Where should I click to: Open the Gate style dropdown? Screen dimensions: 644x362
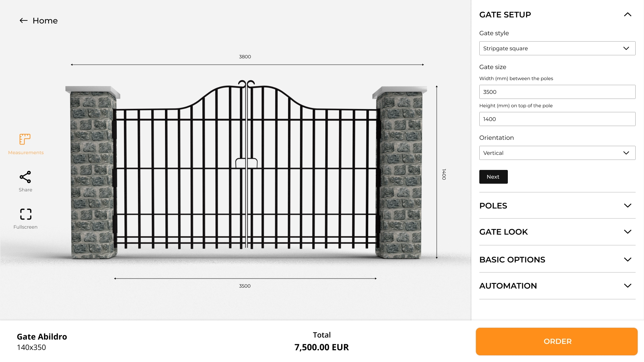tap(557, 48)
